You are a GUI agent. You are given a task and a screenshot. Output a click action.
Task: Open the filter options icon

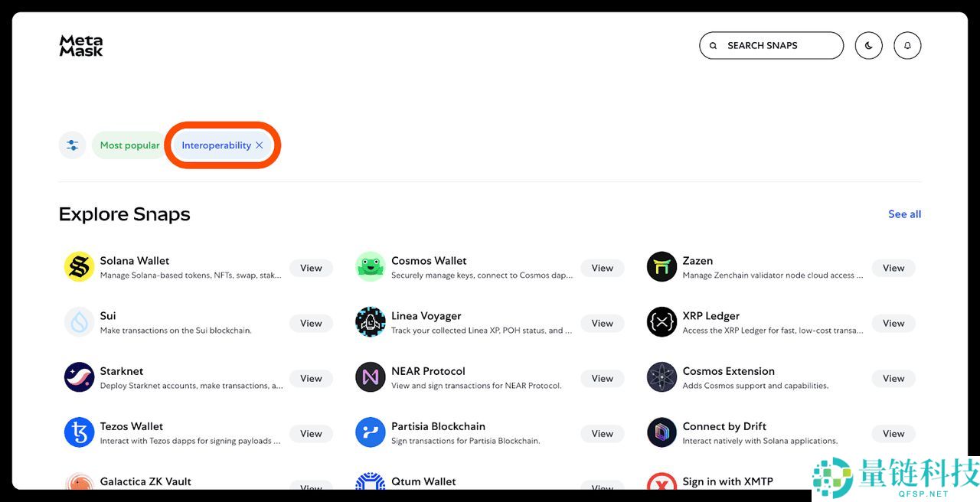(x=72, y=145)
